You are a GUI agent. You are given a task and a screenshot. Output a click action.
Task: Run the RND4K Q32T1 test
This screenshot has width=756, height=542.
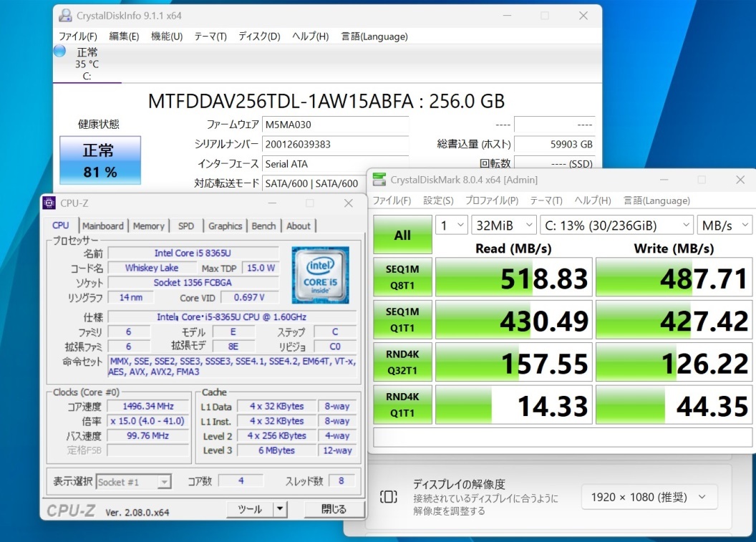coord(402,362)
